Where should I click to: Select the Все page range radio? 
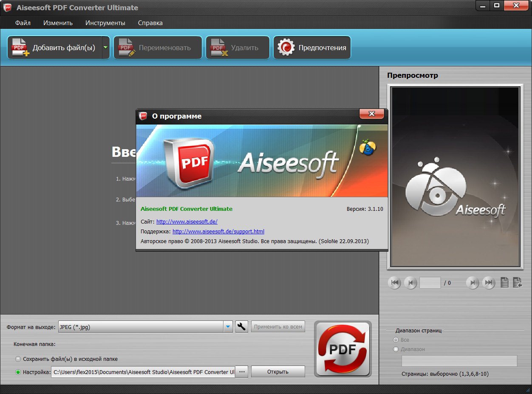[x=396, y=340]
